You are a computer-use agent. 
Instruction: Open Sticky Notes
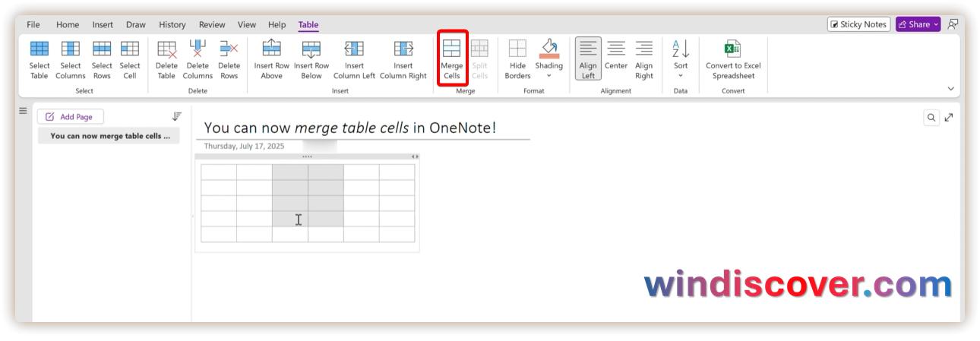[x=858, y=24]
